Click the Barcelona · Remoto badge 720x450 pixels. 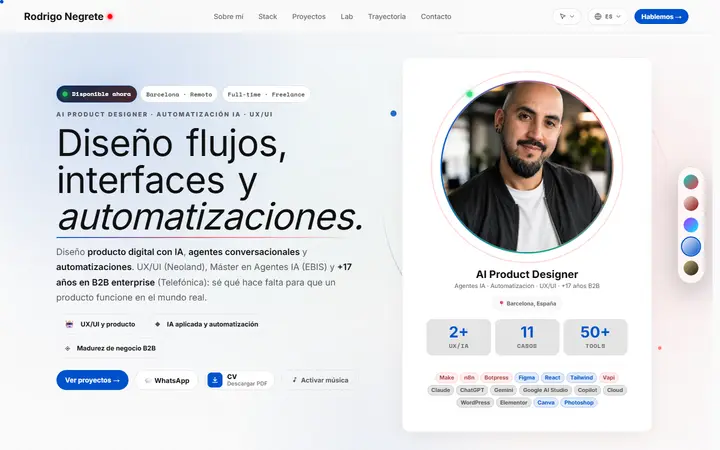click(x=179, y=94)
